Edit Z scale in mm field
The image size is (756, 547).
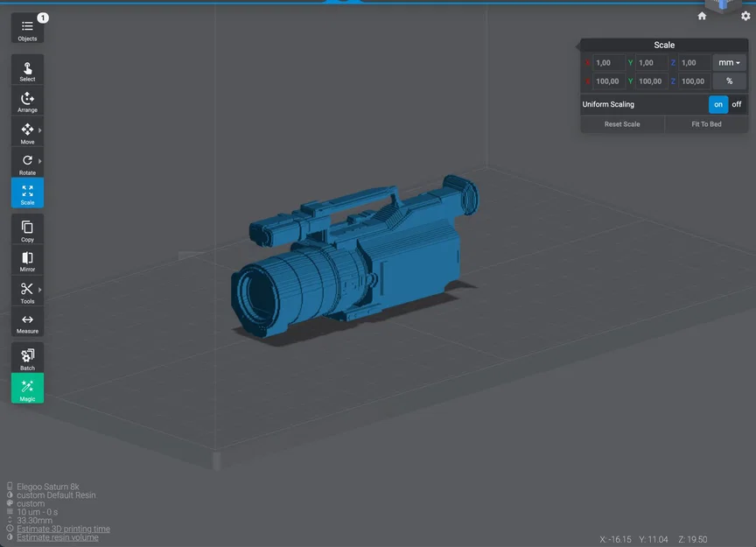coord(694,63)
